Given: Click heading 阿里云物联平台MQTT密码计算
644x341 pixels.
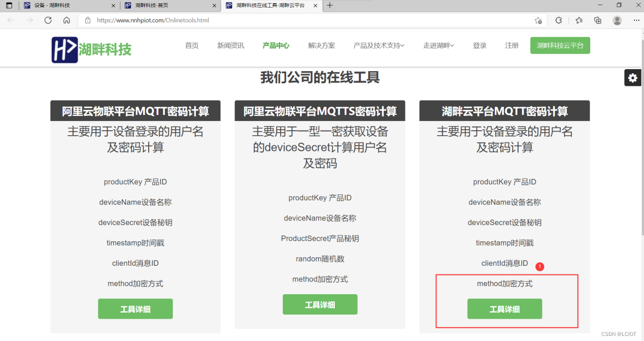Looking at the screenshot, I should pos(135,111).
